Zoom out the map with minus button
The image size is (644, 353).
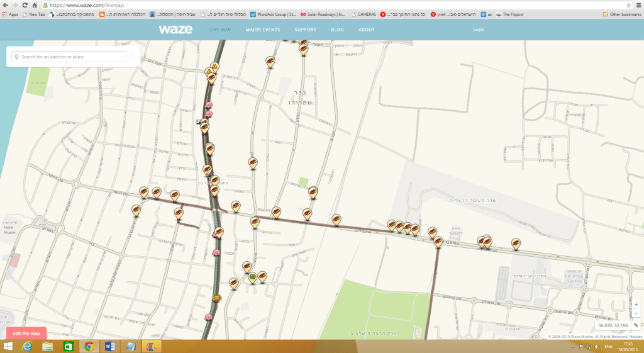[x=636, y=313]
